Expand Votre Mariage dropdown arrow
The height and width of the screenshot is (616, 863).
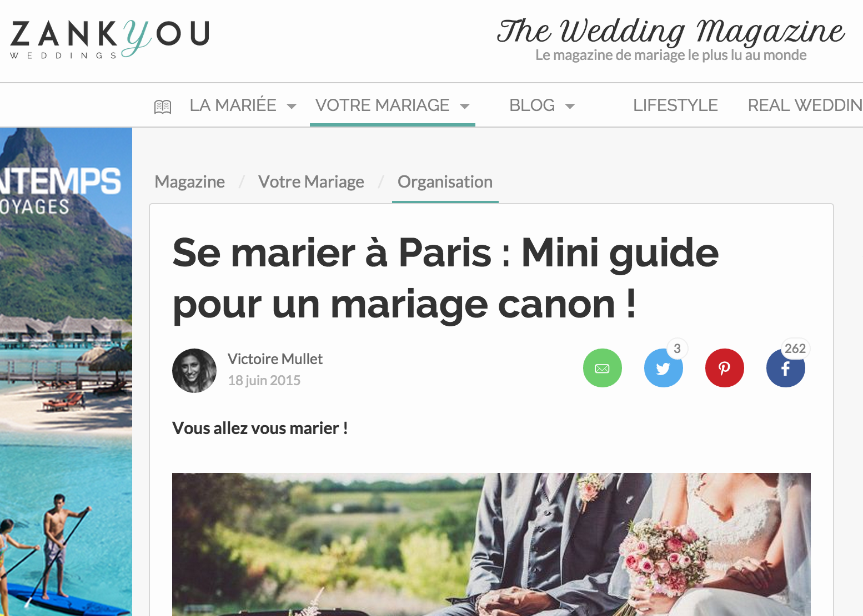(465, 106)
